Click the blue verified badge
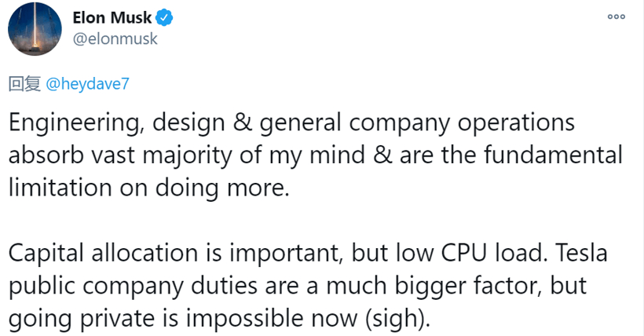 [x=164, y=18]
